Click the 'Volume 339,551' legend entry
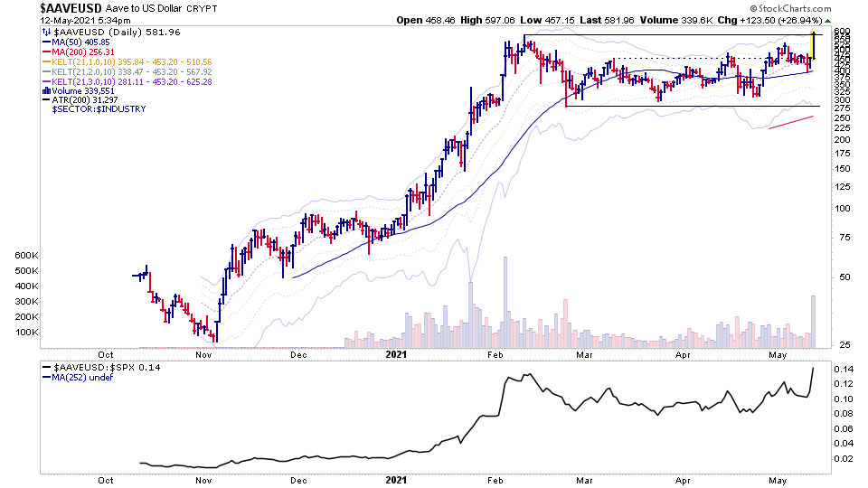868x488 pixels. [x=83, y=90]
